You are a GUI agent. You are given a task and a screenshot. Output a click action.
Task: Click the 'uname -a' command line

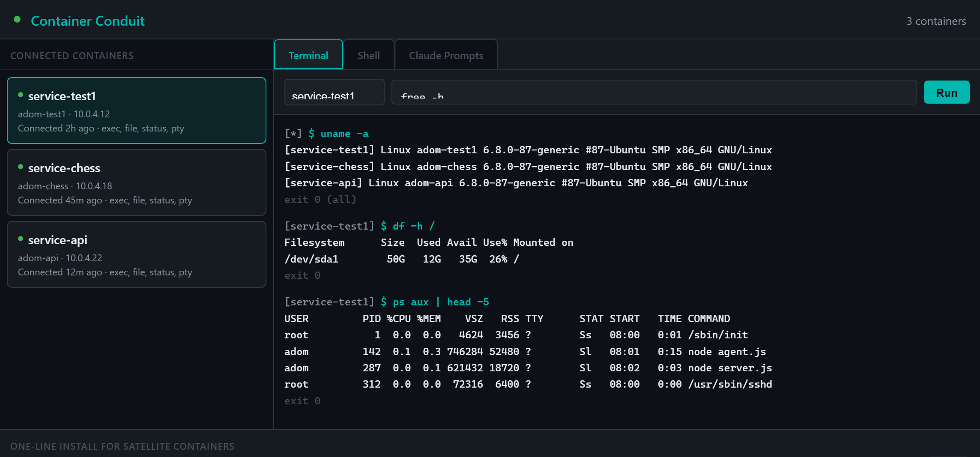(326, 134)
